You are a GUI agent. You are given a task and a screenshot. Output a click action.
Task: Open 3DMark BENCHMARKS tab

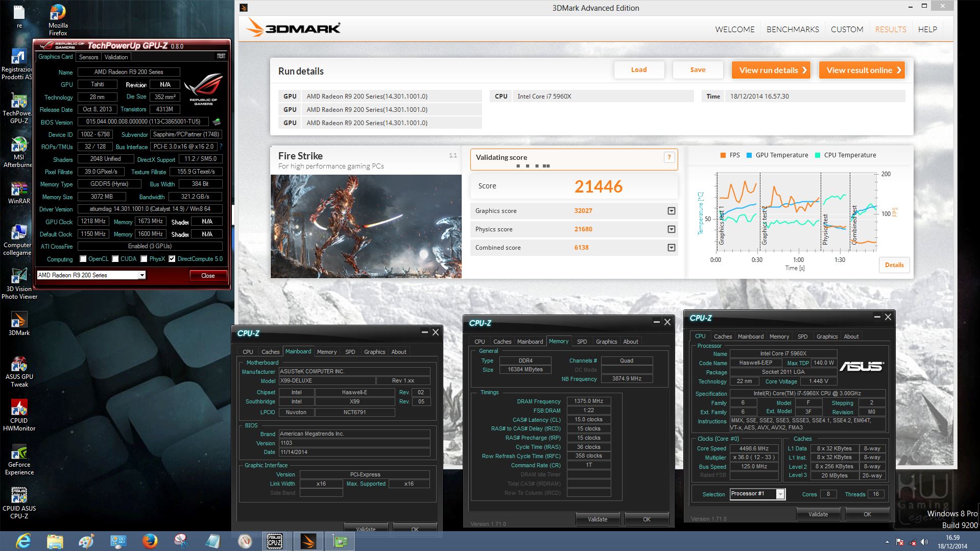(793, 30)
